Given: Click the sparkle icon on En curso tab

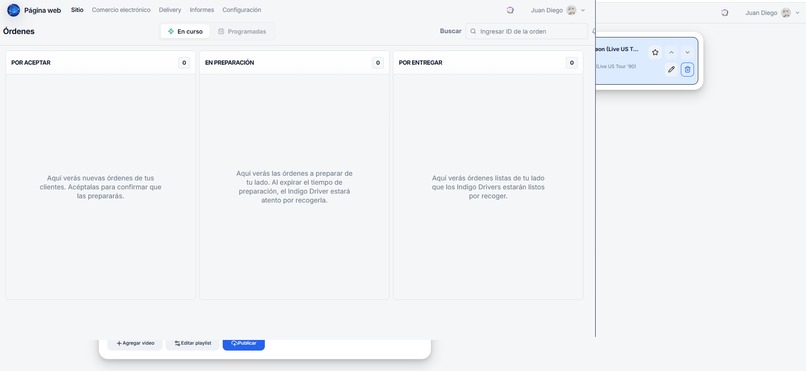Looking at the screenshot, I should coord(171,31).
